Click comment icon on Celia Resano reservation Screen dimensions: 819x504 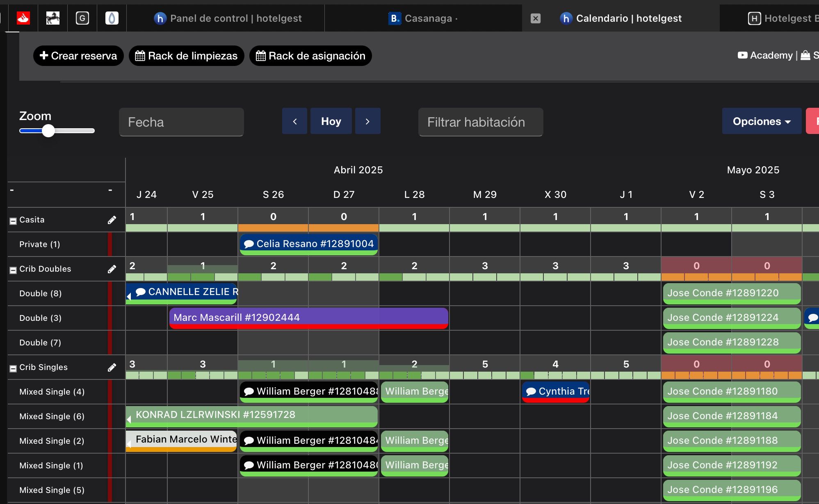[x=249, y=244]
